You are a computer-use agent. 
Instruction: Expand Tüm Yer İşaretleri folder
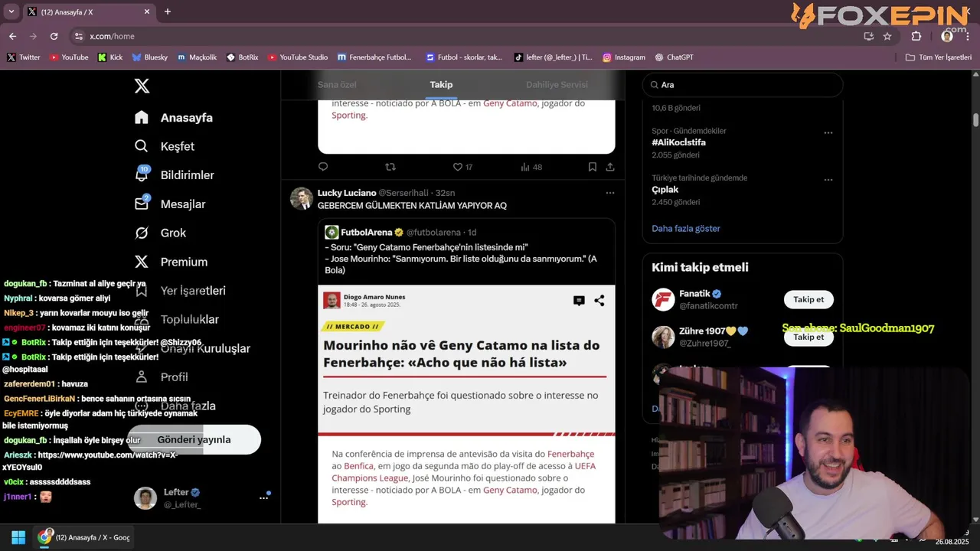938,57
